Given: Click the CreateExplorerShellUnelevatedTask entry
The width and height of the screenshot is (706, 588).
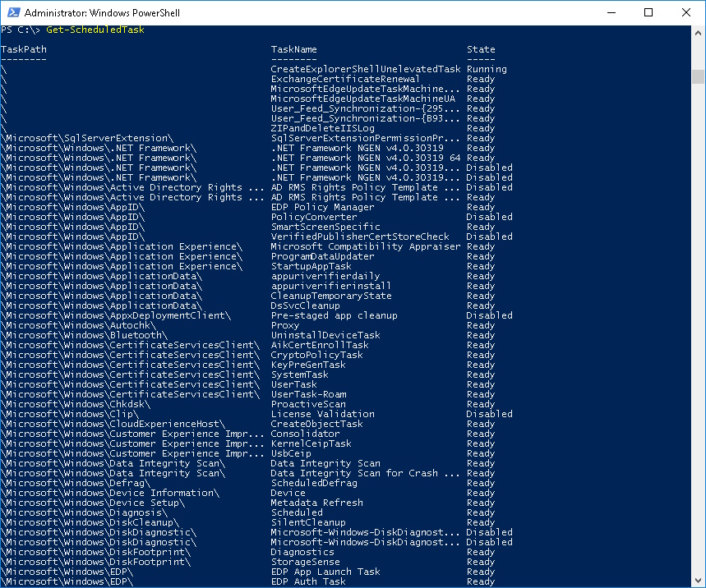Looking at the screenshot, I should point(366,70).
